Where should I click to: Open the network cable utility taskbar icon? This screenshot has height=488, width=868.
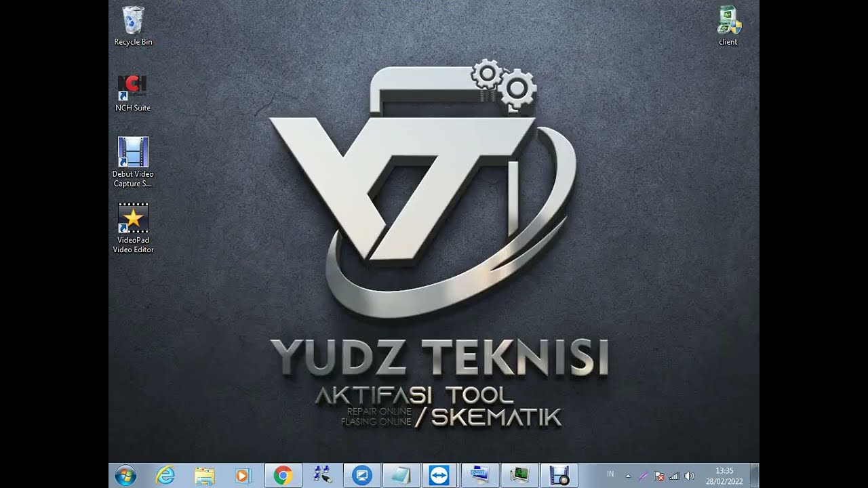[x=322, y=476]
